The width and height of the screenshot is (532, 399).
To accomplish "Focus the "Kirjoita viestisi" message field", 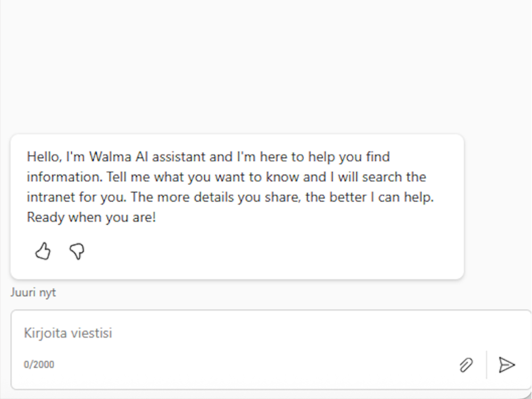I will click(x=213, y=334).
